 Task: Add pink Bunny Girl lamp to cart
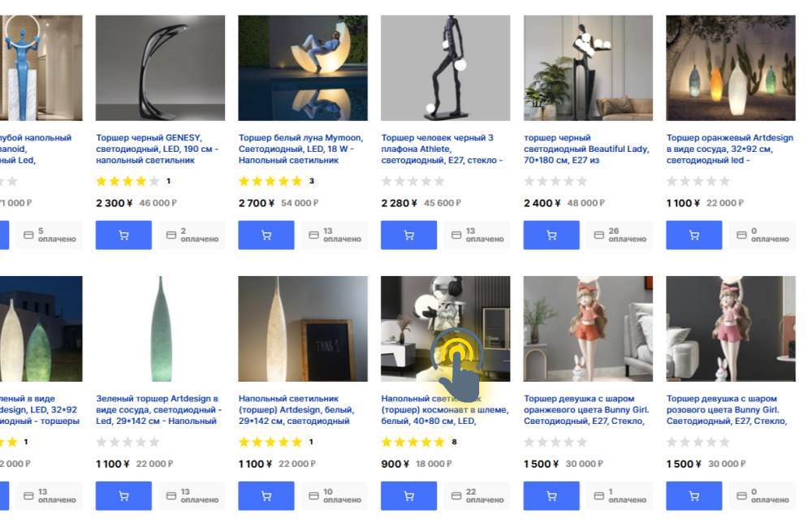[x=693, y=496]
